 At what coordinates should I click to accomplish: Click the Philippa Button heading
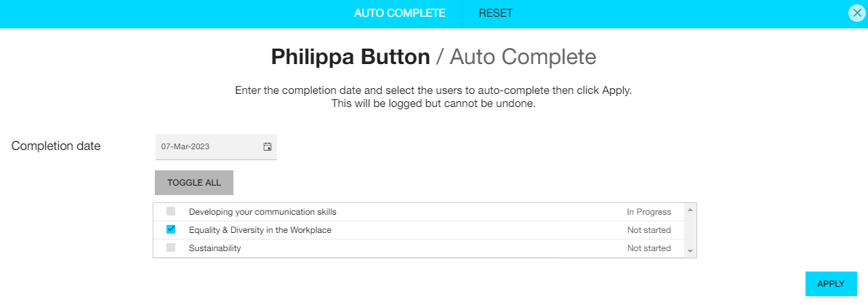[x=350, y=57]
